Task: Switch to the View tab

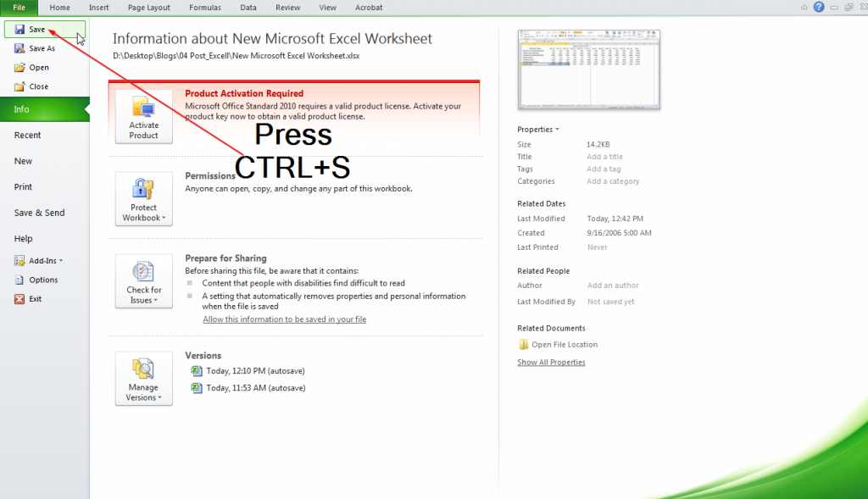Action: click(x=328, y=7)
